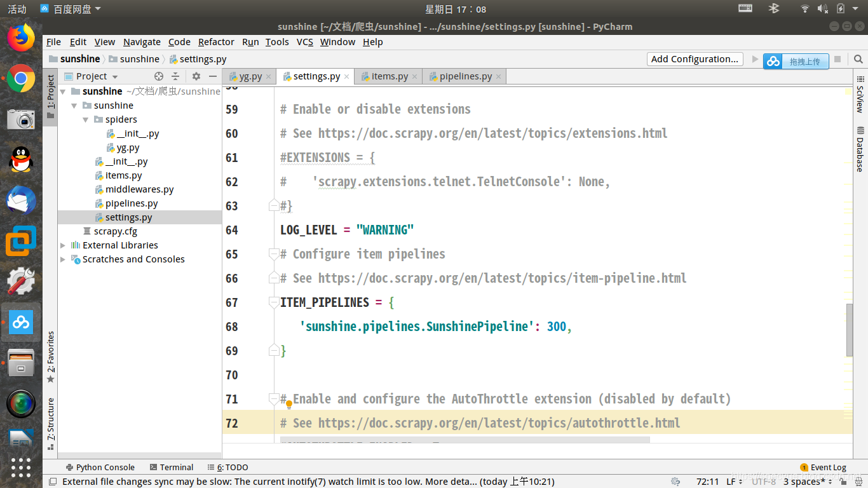The image size is (868, 488).
Task: Open middlewares.py in project tree
Action: [x=139, y=189]
